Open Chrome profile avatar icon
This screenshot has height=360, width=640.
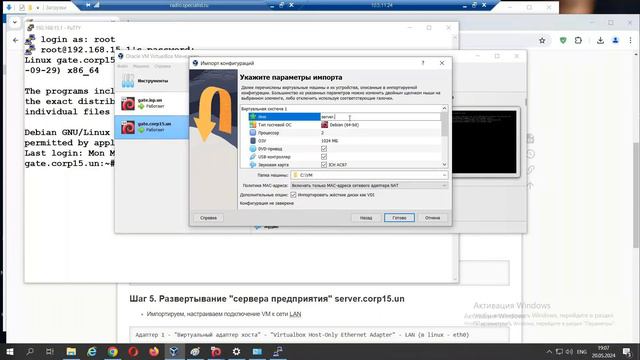(x=616, y=40)
